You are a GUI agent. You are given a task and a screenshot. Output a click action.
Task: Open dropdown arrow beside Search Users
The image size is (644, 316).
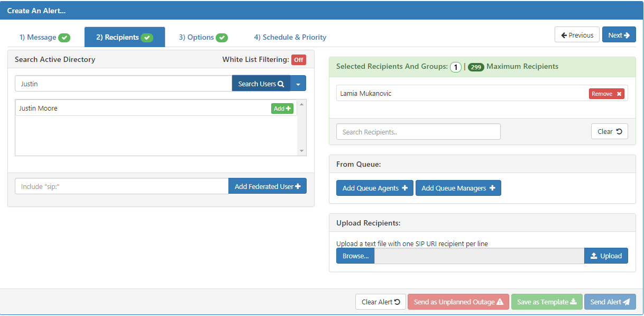(298, 84)
